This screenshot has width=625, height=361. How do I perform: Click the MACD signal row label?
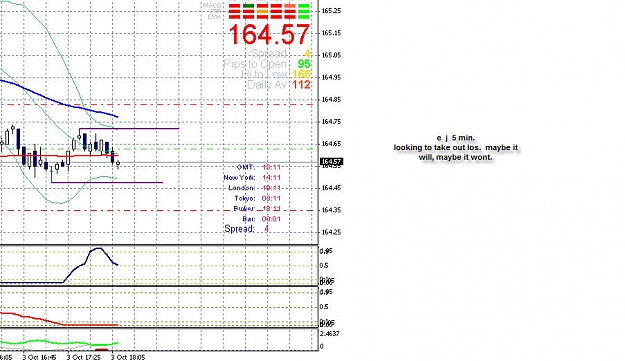tap(212, 5)
